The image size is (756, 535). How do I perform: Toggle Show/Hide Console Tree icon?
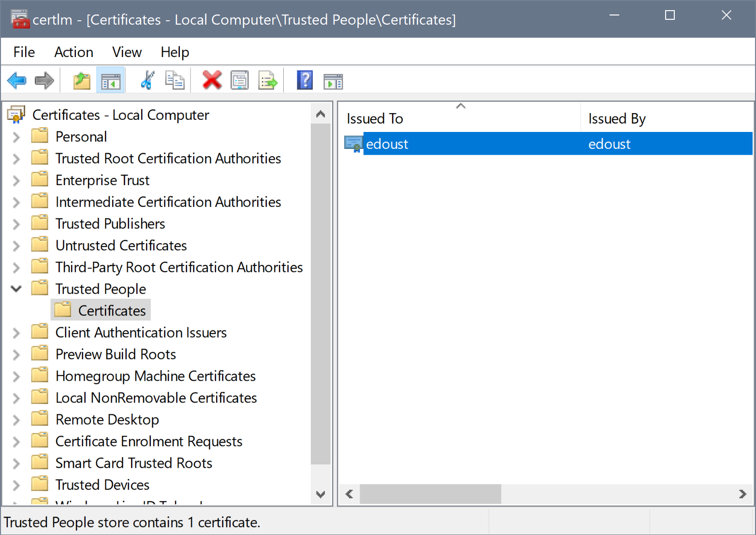tap(111, 80)
